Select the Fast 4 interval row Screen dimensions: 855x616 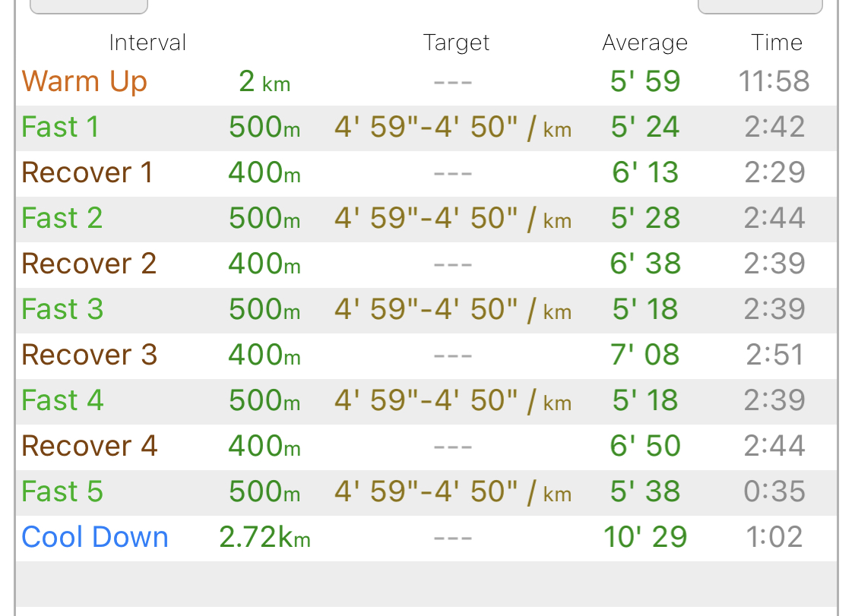pyautogui.click(x=426, y=402)
